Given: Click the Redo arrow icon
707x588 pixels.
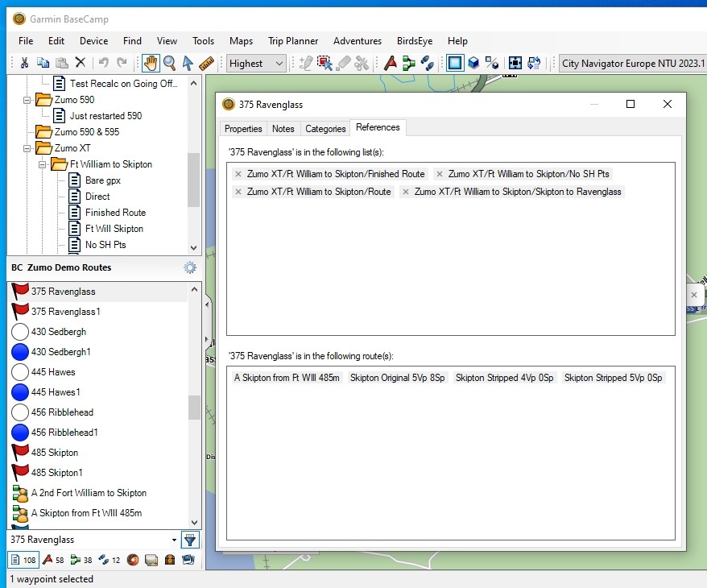Looking at the screenshot, I should [122, 62].
